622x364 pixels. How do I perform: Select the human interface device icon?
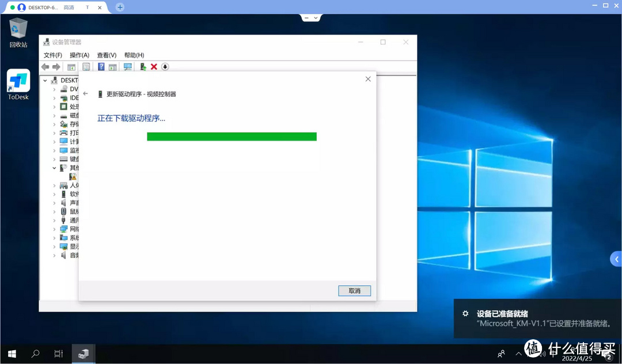tap(63, 185)
